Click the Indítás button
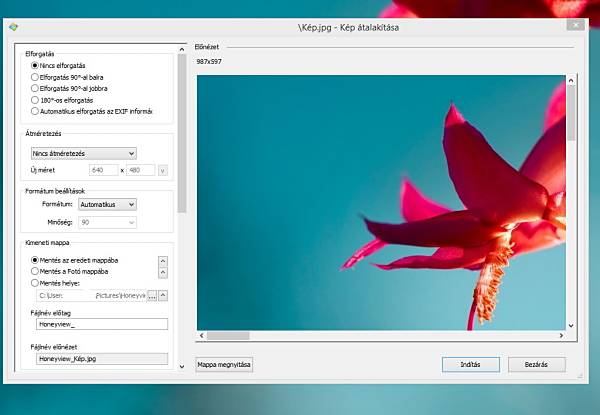600x415 pixels. coord(471,365)
